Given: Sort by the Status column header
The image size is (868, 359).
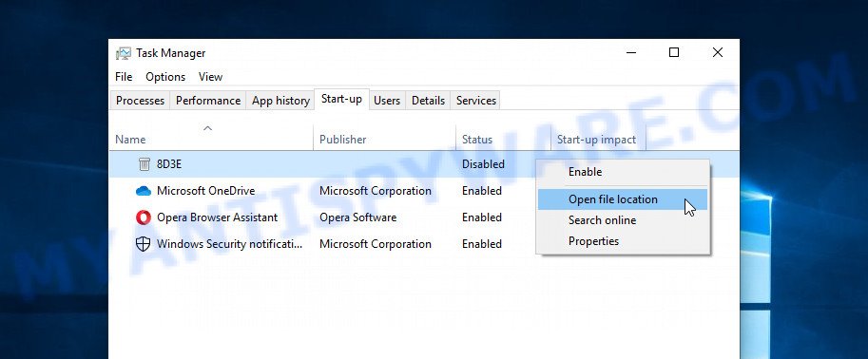Looking at the screenshot, I should point(503,140).
